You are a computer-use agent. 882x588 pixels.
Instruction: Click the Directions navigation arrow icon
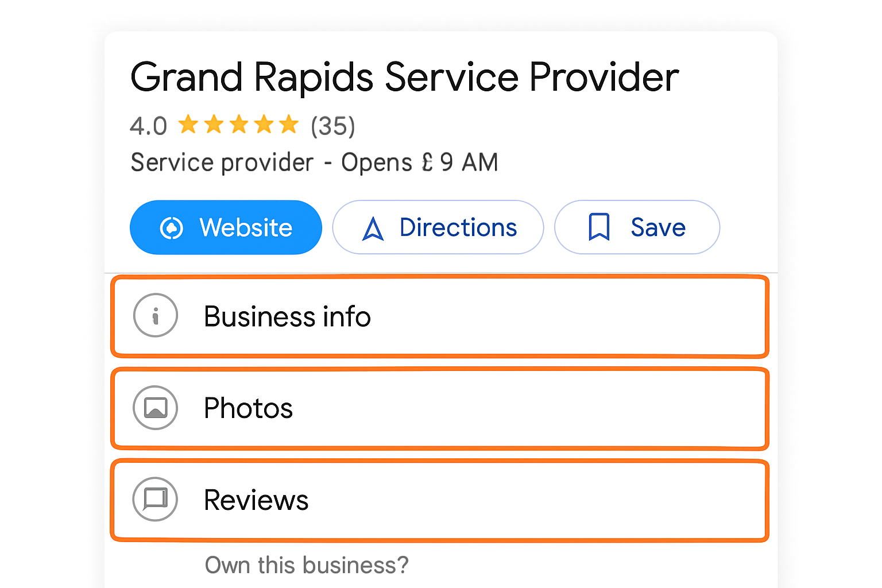[x=373, y=229]
